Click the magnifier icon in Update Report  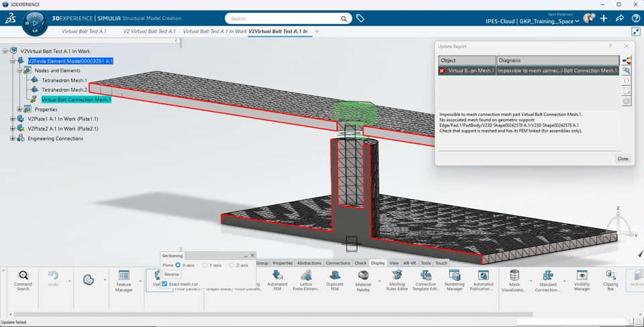[x=627, y=70]
